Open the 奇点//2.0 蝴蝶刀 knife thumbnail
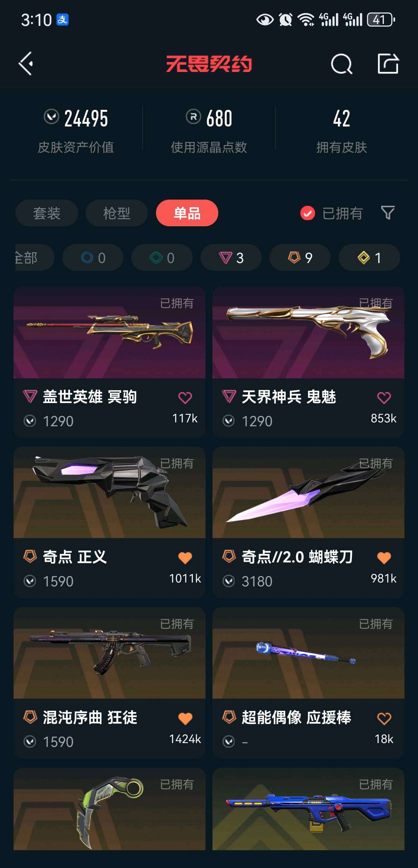 click(308, 492)
